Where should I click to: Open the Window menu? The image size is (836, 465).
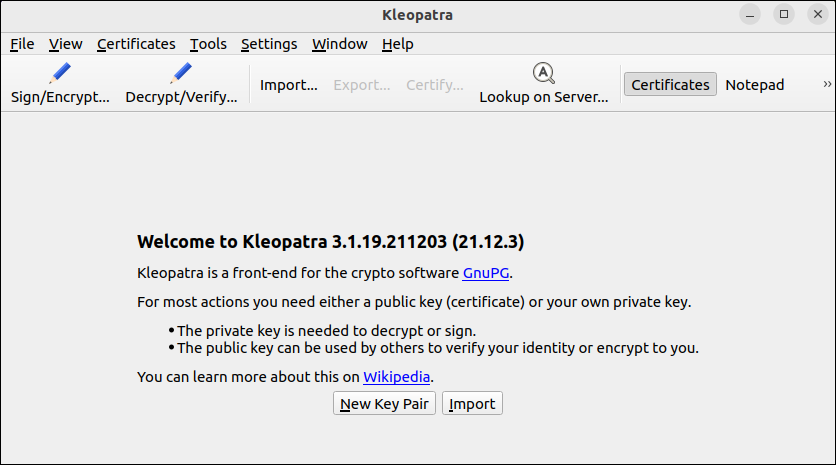340,44
